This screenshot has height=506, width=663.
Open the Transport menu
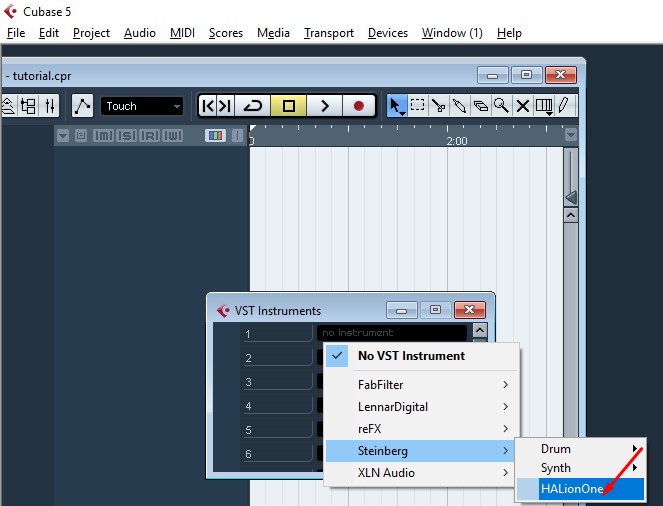pos(329,33)
